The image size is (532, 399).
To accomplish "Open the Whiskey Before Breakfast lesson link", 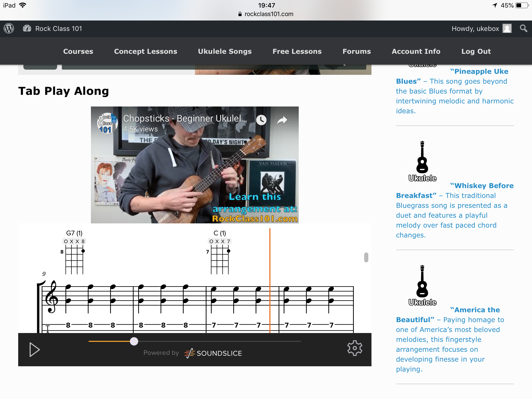I will pos(455,210).
